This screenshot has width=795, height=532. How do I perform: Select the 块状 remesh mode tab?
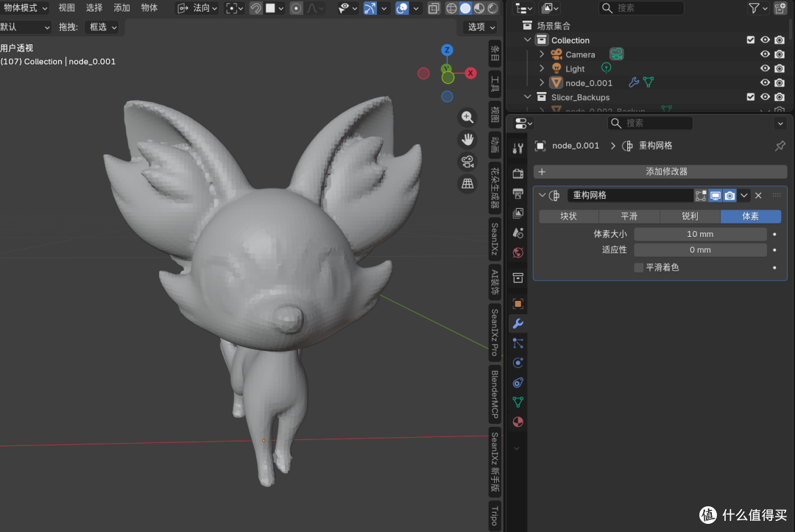(568, 216)
